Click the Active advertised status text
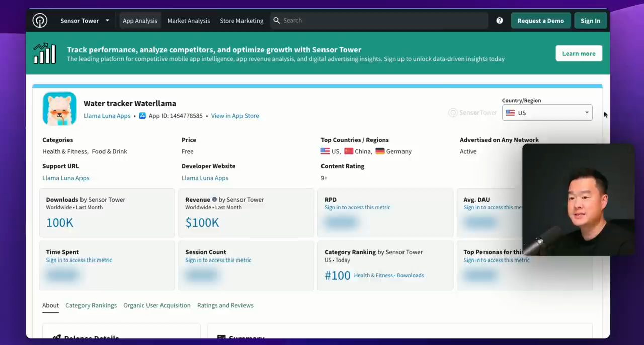 click(468, 151)
